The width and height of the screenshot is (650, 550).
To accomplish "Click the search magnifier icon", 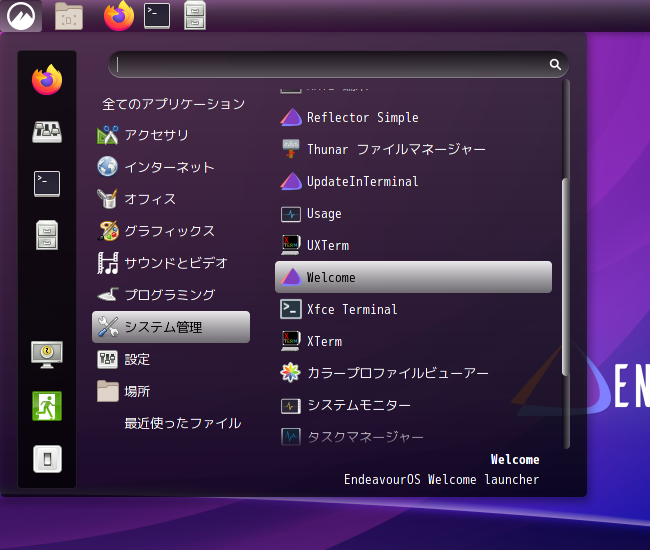I will coord(555,64).
